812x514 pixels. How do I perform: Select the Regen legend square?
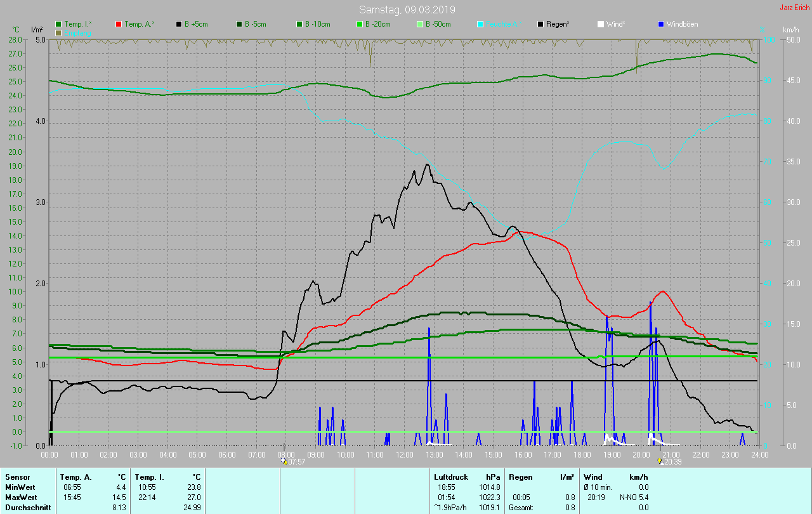pyautogui.click(x=540, y=24)
